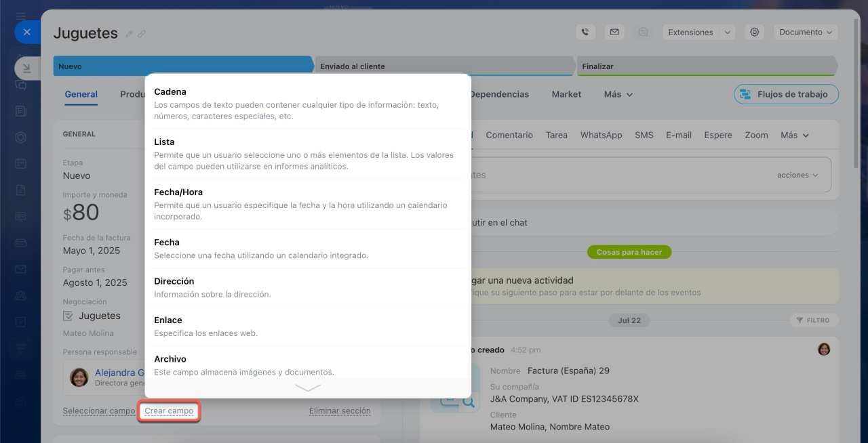Click the hexagon icon in the left sidebar

coord(21,138)
